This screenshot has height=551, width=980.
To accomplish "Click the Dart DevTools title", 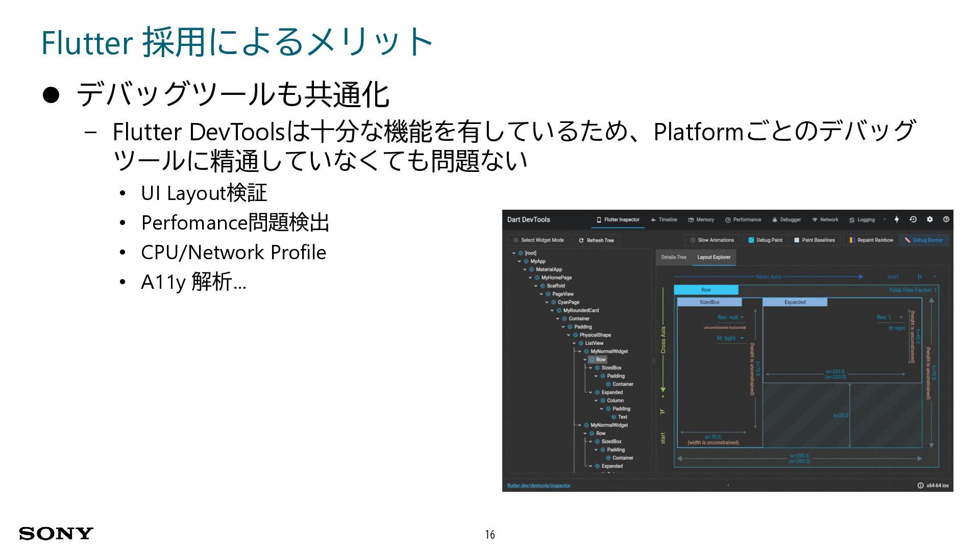I will (x=528, y=220).
